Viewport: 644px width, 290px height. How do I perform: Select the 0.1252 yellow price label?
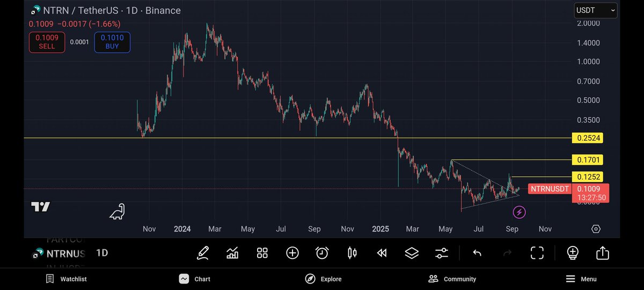click(588, 177)
